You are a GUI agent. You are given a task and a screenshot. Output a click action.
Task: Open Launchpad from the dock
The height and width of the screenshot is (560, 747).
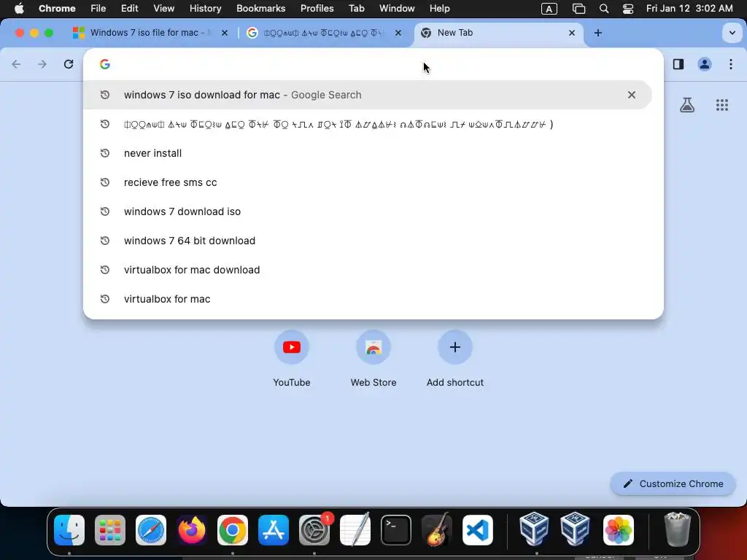click(x=110, y=530)
